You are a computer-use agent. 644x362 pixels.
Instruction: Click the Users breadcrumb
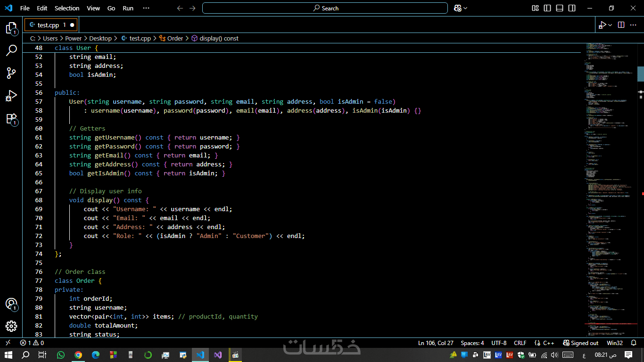50,38
